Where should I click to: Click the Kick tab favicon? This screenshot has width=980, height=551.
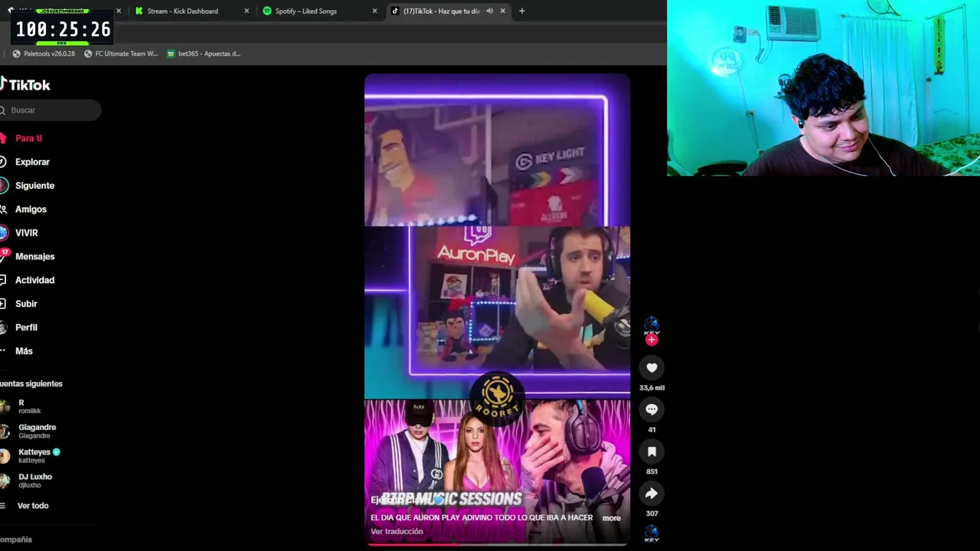pyautogui.click(x=139, y=11)
